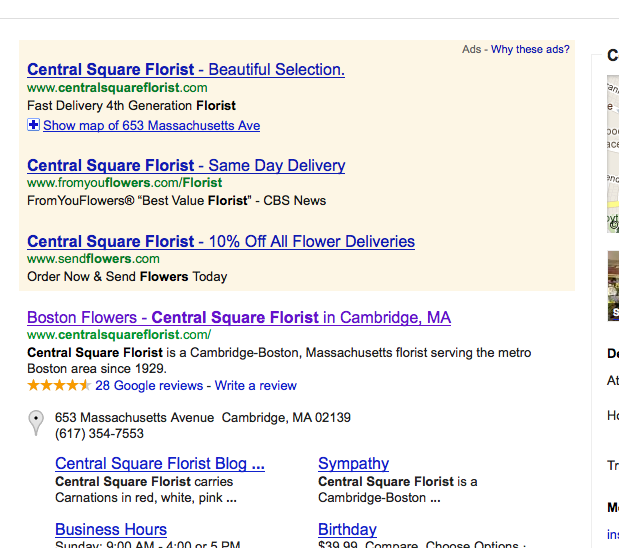Open the 'Sympathy' sitelink

coord(353,464)
